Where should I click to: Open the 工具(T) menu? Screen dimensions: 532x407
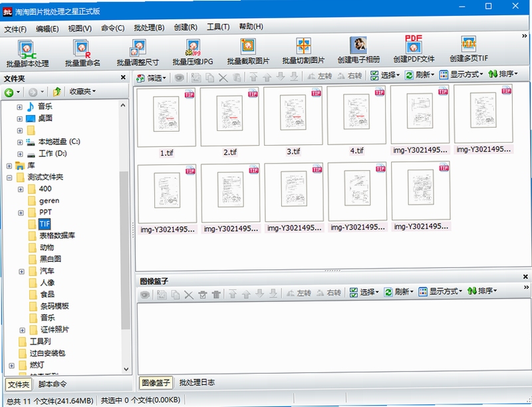(218, 27)
